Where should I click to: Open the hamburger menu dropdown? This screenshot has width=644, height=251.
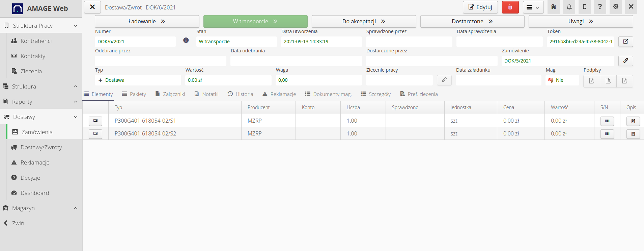pos(533,7)
